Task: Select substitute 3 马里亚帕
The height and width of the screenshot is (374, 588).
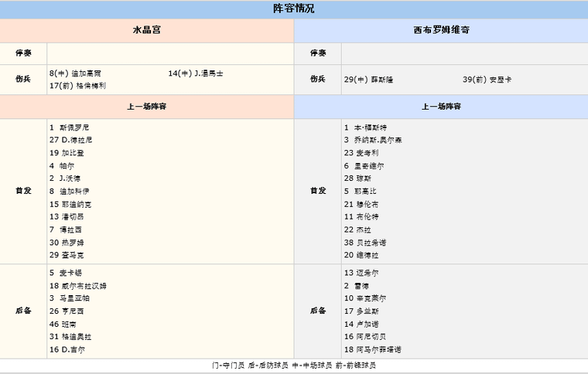Action: point(70,298)
